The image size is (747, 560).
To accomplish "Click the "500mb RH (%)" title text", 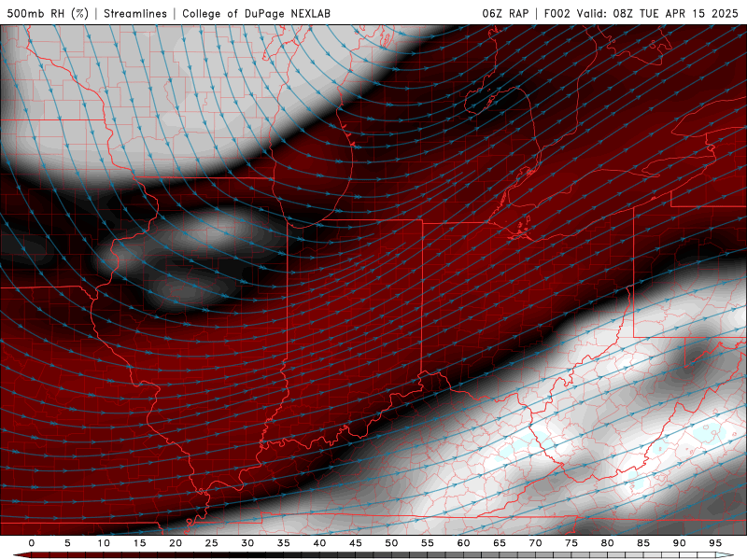I will (x=49, y=13).
